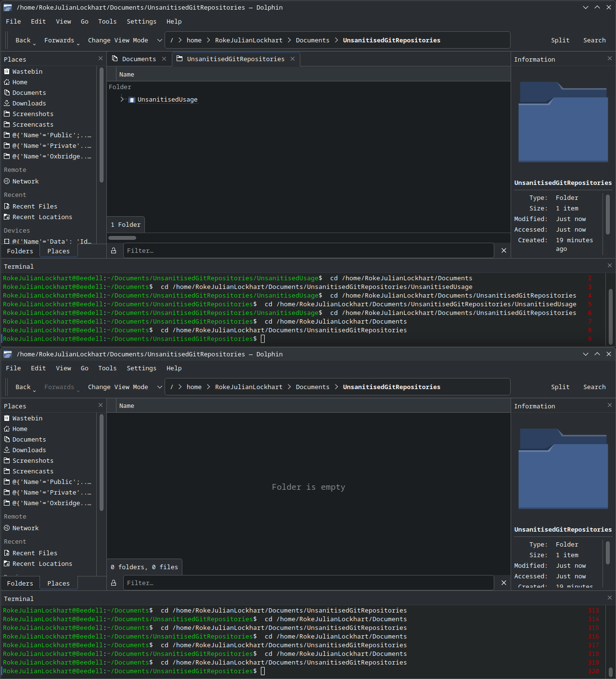616x679 pixels.
Task: Close the Terminal panel in the top window
Action: [x=609, y=265]
